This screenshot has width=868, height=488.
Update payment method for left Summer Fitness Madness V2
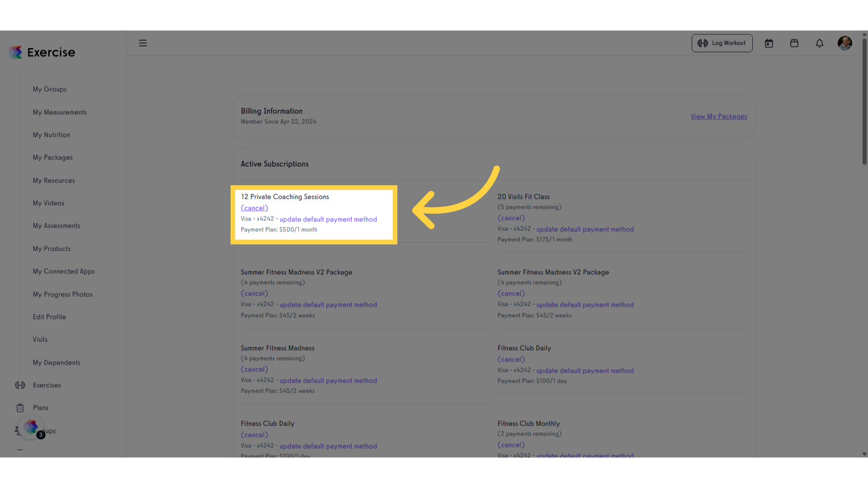tap(328, 305)
